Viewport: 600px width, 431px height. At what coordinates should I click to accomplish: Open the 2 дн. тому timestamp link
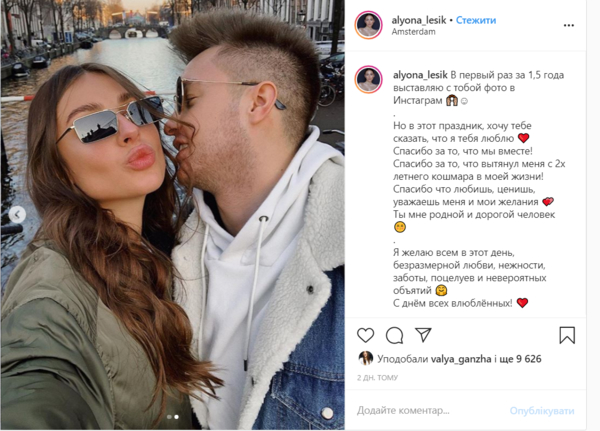[x=377, y=378]
